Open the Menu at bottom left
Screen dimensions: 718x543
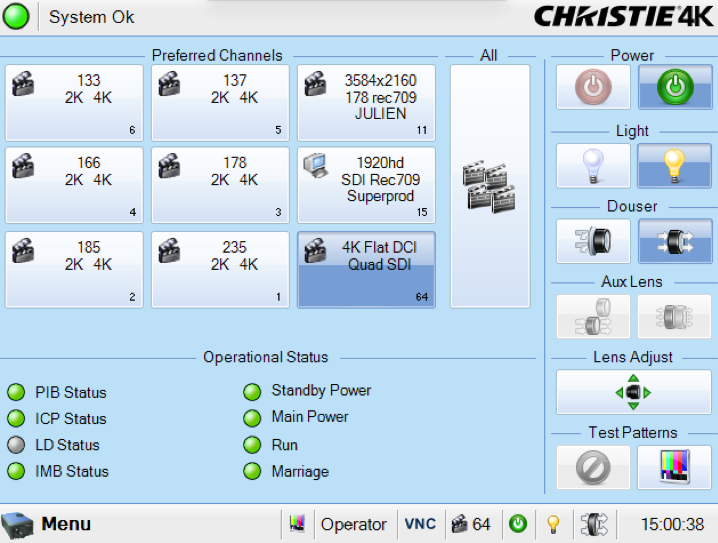pyautogui.click(x=48, y=524)
